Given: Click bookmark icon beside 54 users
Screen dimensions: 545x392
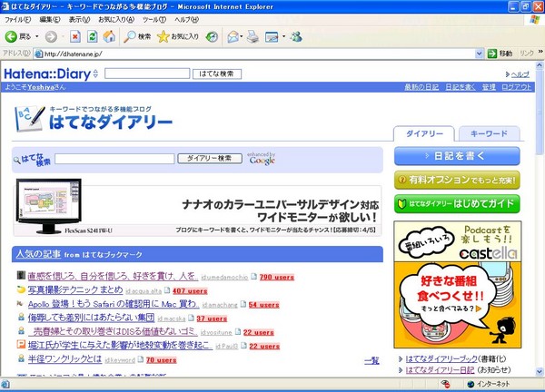Looking at the screenshot, I should tap(243, 304).
